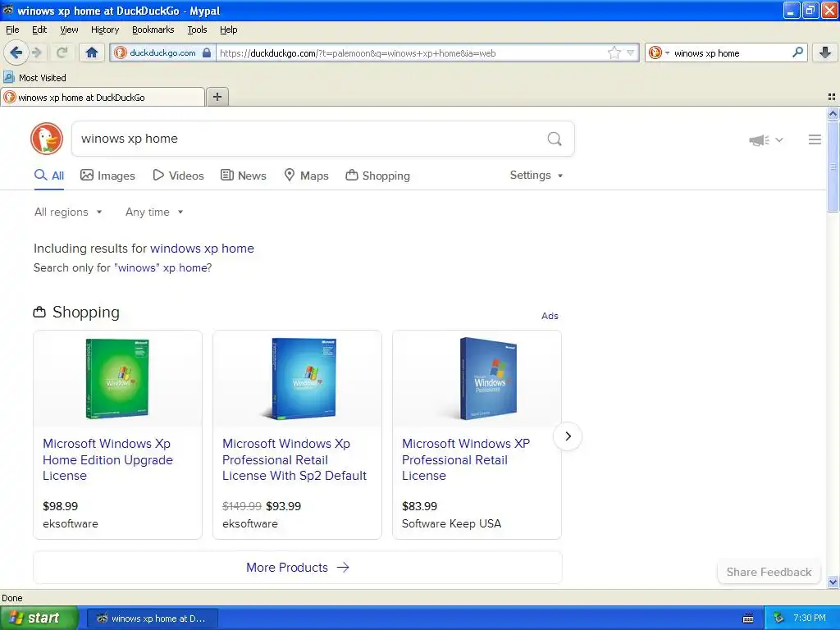Image resolution: width=840 pixels, height=630 pixels.
Task: Open Professional Retail License With Sp2 link
Action: point(294,459)
